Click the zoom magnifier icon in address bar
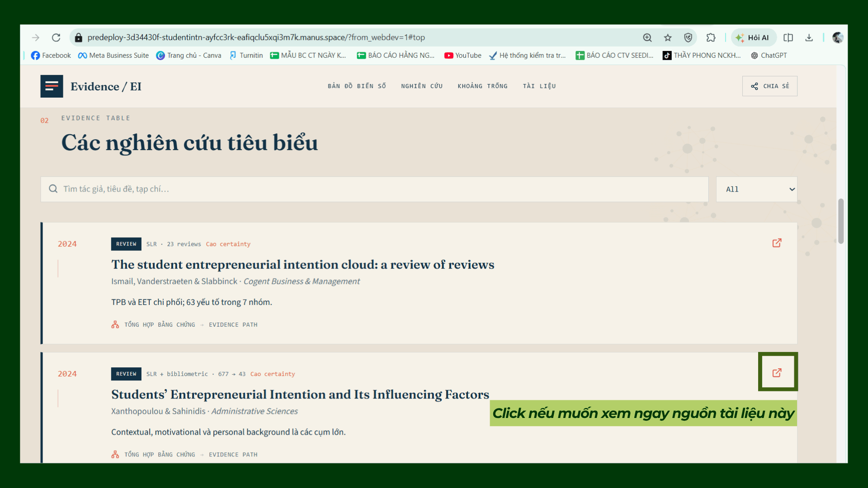 coord(647,38)
